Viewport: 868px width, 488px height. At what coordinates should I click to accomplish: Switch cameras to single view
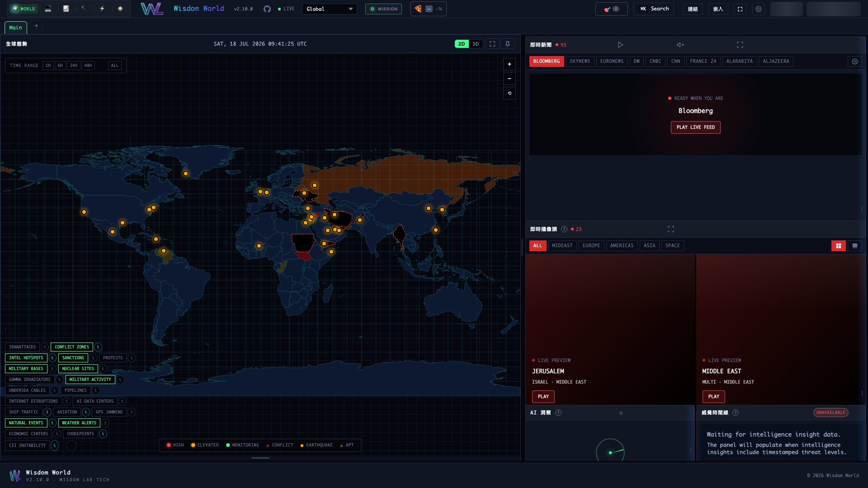pyautogui.click(x=855, y=246)
